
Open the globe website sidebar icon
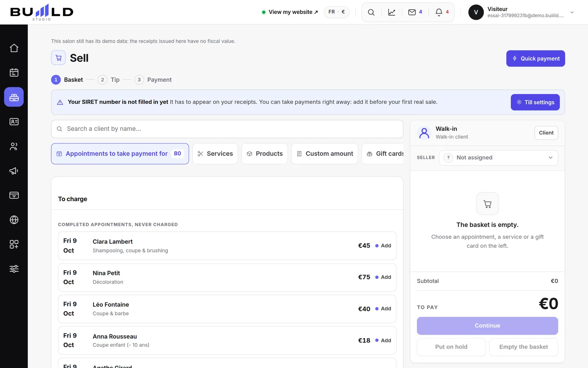14,220
